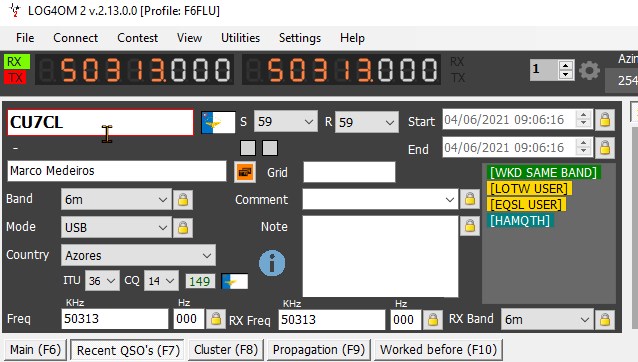Click the orange QRZ lookup icon
Image resolution: width=638 pixels, height=362 pixels.
(x=245, y=172)
